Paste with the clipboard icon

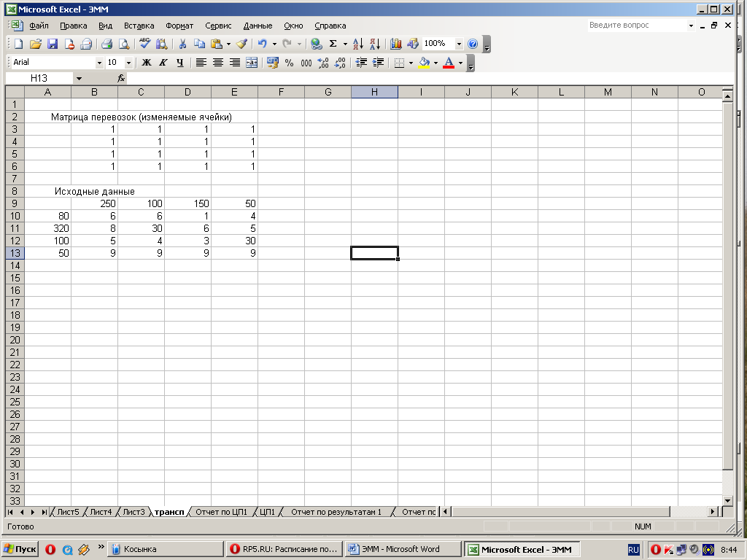point(217,44)
